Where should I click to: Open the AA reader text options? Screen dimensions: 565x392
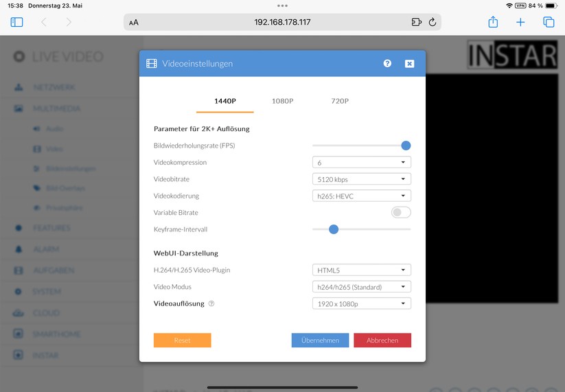click(134, 23)
